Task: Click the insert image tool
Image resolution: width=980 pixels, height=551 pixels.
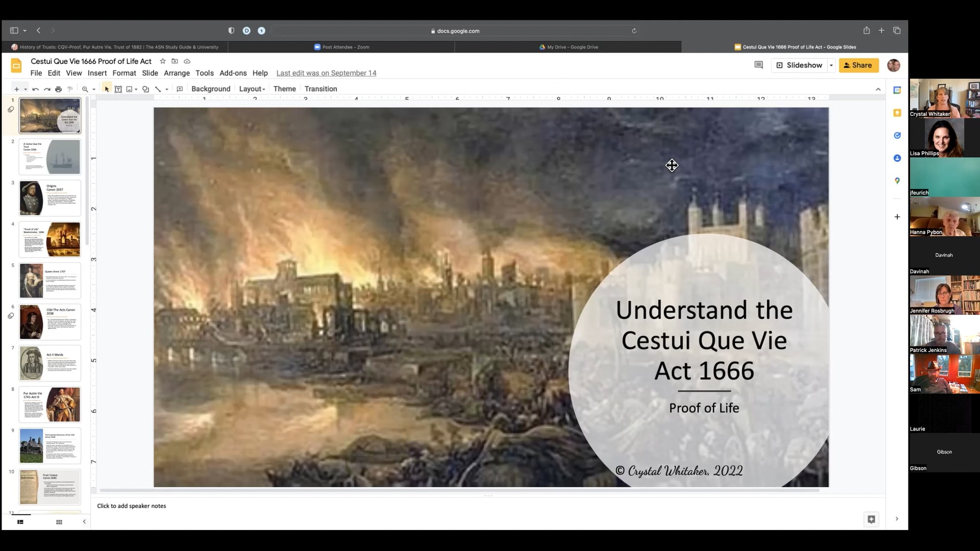Action: (x=129, y=89)
